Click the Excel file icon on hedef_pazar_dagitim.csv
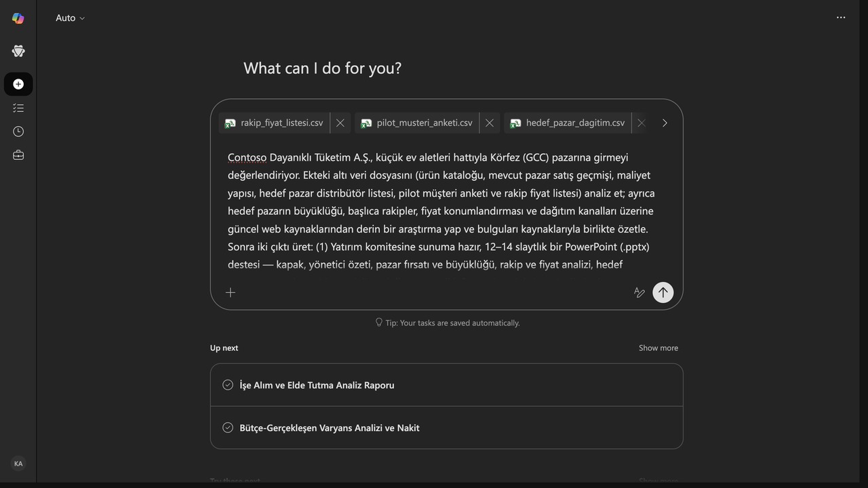 515,123
